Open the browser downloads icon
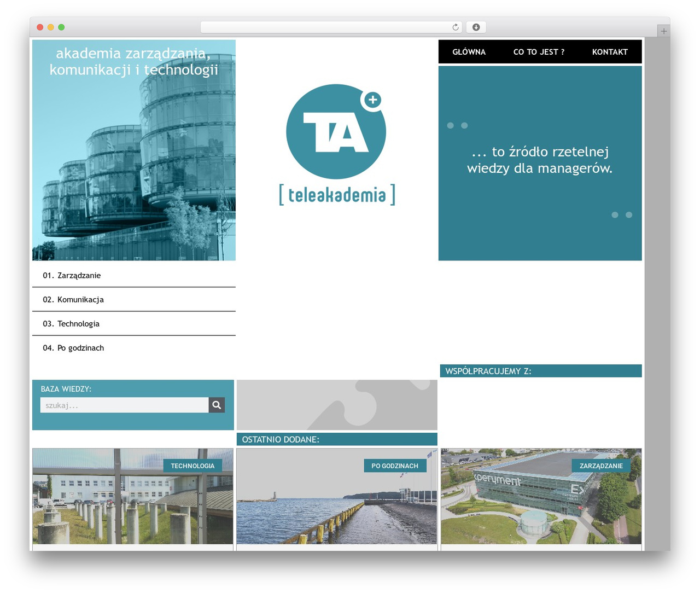 click(476, 27)
